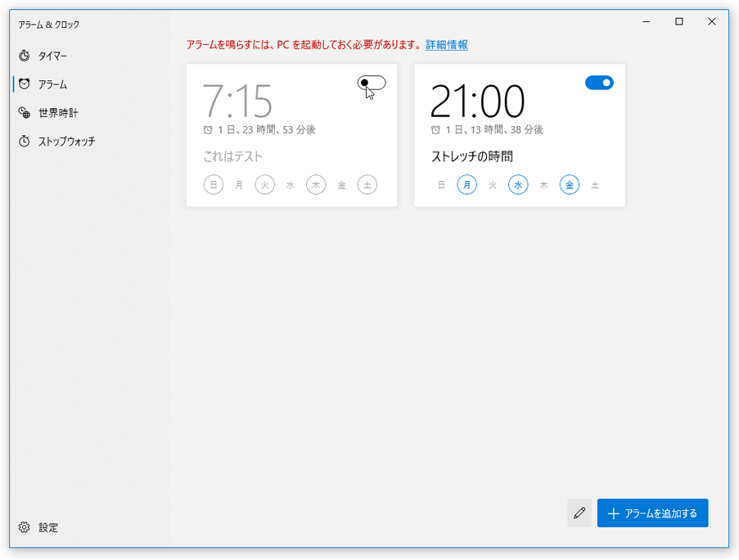Toggle 日 (Sunday) on the 21:00 alarm
The width and height of the screenshot is (739, 560).
tap(441, 185)
